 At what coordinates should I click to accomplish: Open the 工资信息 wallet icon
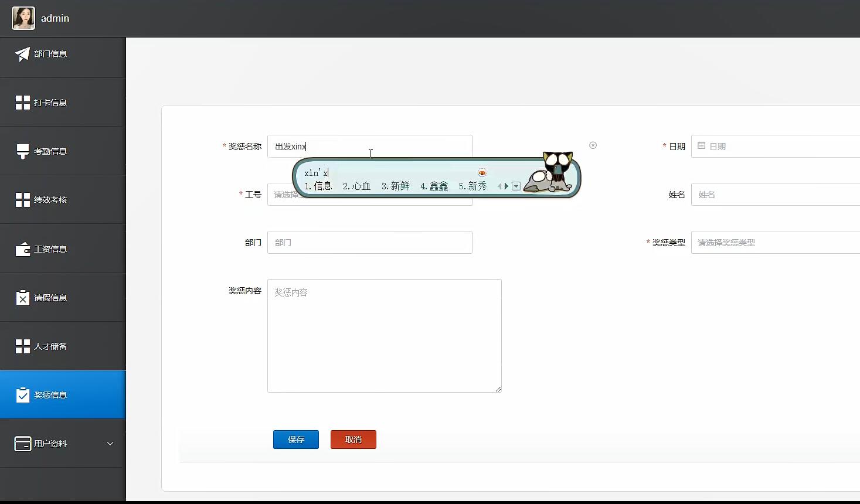coord(22,248)
